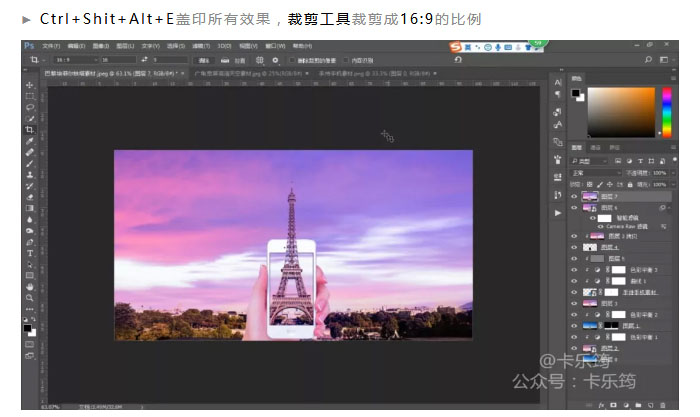Select the Brush tool
This screenshot has width=700, height=417.
[x=30, y=164]
